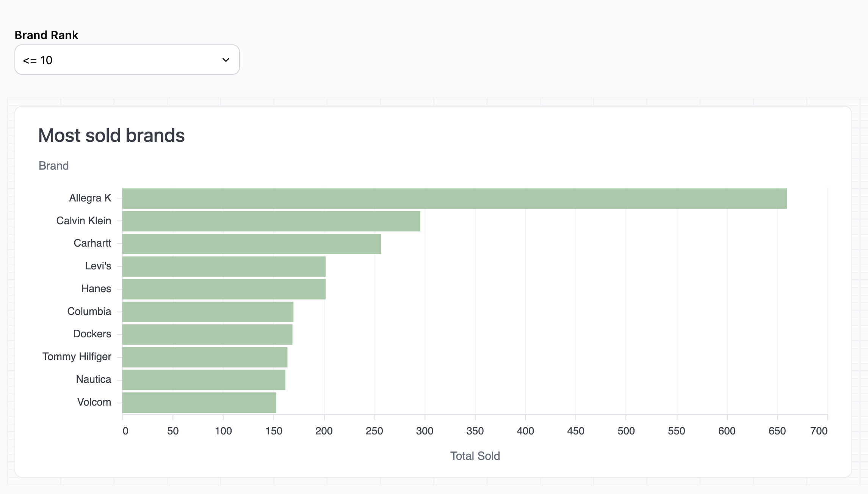Image resolution: width=868 pixels, height=494 pixels.
Task: Click the dropdown chevron arrow icon
Action: click(226, 60)
